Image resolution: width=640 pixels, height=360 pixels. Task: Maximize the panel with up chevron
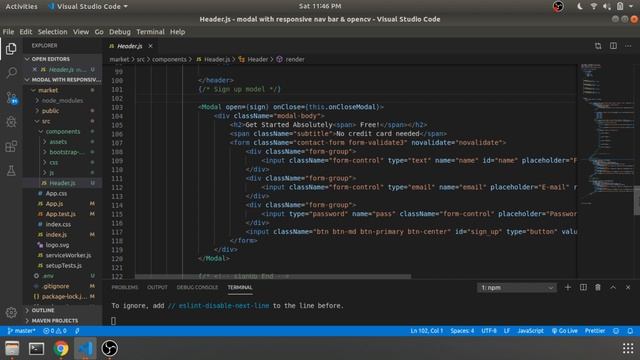(x=613, y=287)
